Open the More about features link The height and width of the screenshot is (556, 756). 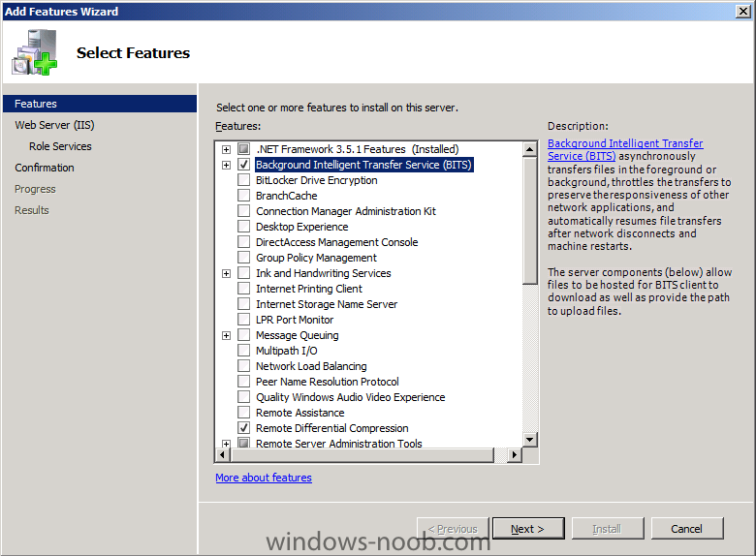tap(264, 478)
